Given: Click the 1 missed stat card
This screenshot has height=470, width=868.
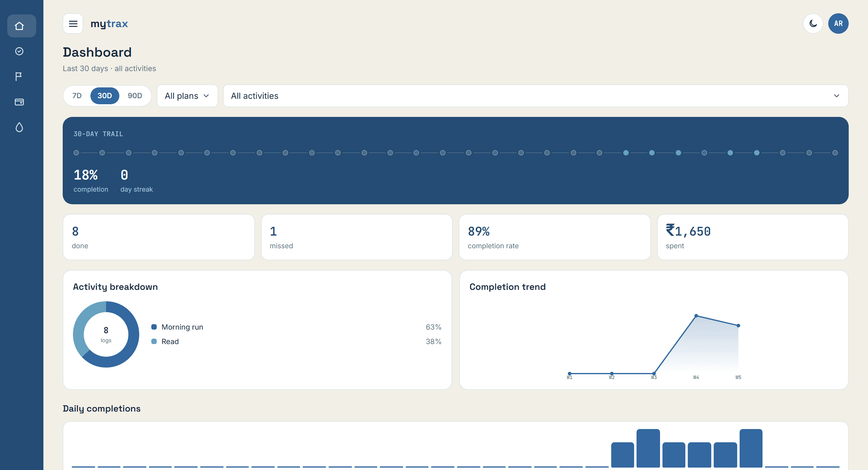Looking at the screenshot, I should point(357,237).
